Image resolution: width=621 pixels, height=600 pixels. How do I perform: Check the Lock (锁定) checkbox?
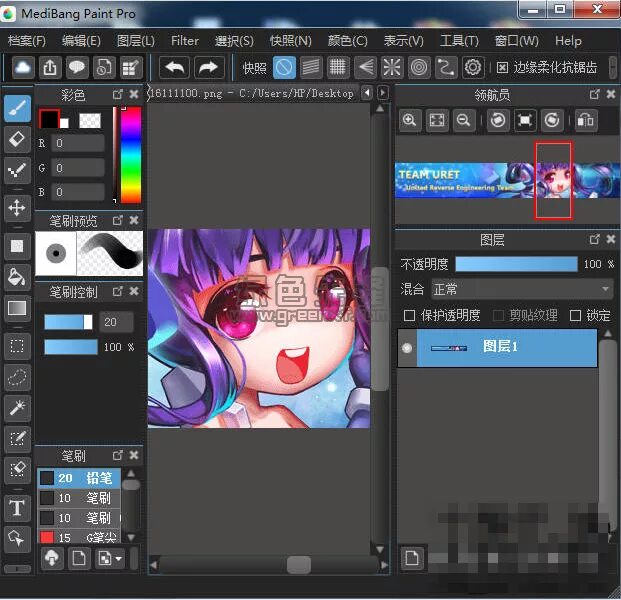pos(575,316)
